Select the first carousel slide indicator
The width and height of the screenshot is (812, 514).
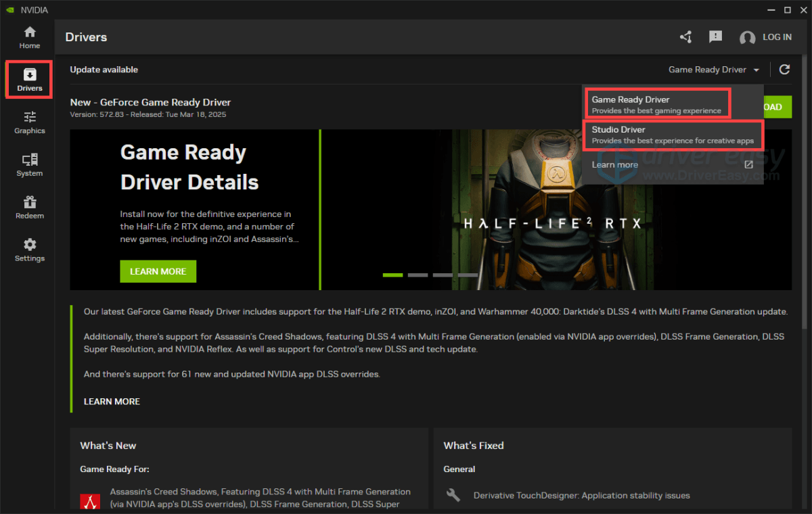click(392, 275)
